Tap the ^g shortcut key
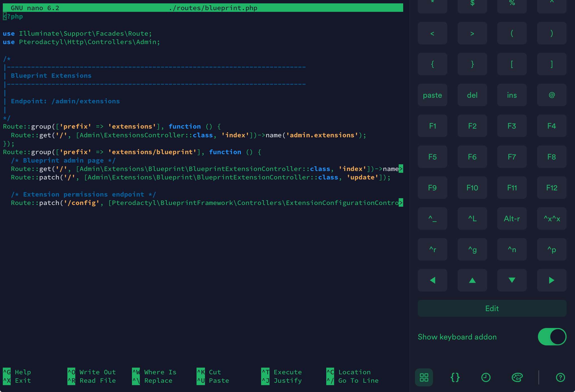Image resolution: width=575 pixels, height=392 pixels. [x=472, y=249]
